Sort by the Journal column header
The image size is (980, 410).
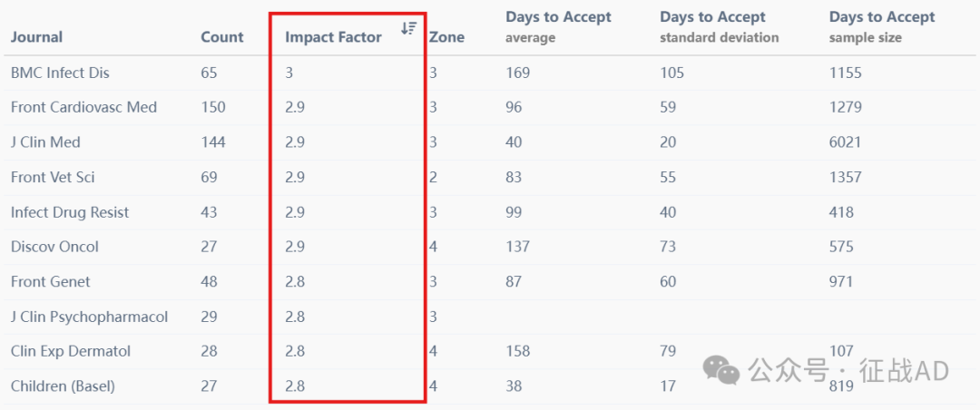(x=36, y=37)
